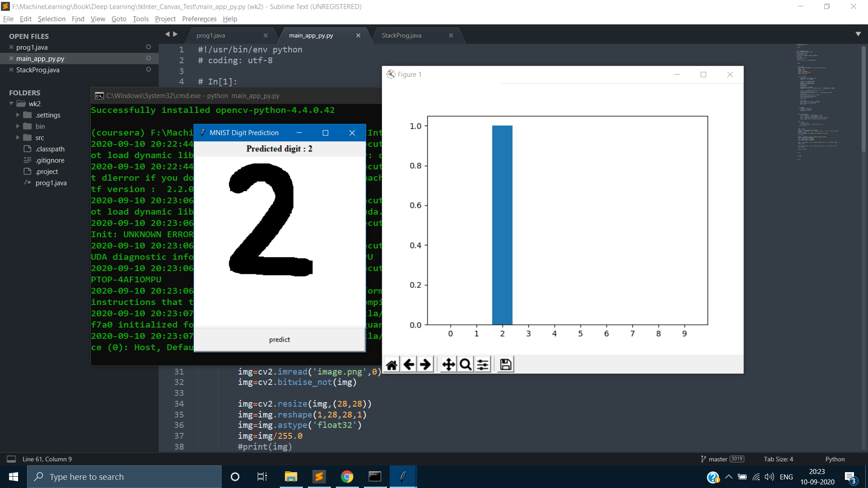Click the matplotlib Forward arrow icon
Image resolution: width=868 pixels, height=488 pixels.
(x=425, y=365)
